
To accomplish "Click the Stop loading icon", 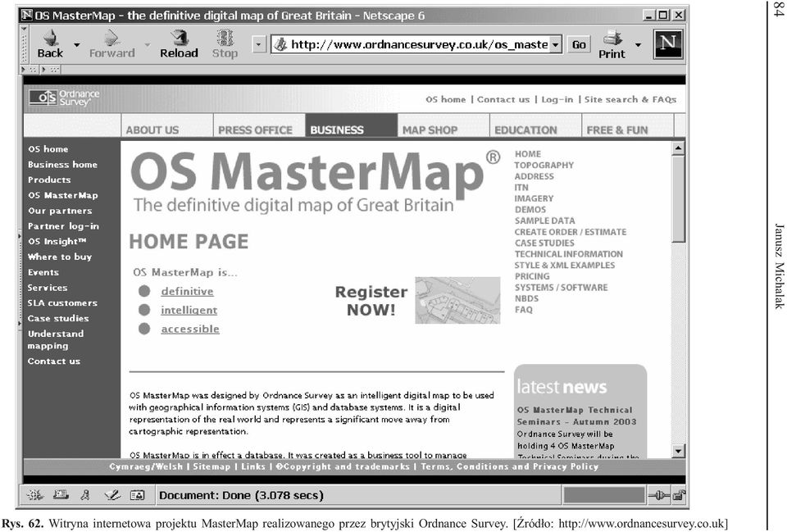I will [225, 38].
